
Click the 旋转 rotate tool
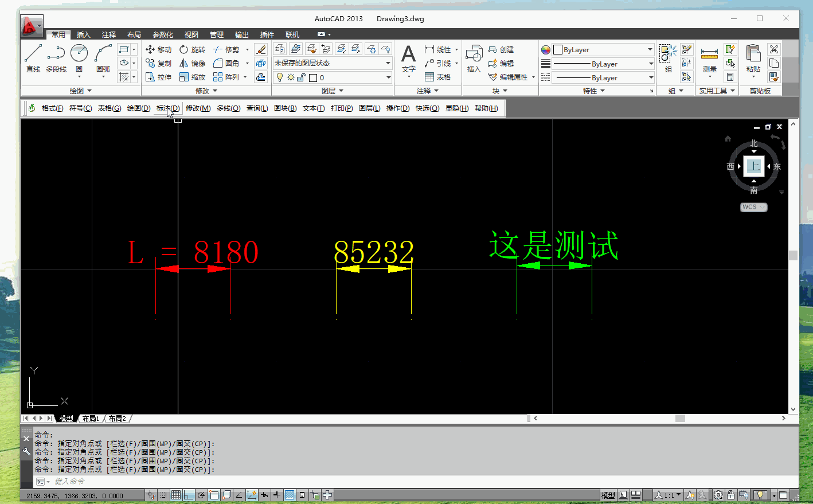[x=192, y=49]
